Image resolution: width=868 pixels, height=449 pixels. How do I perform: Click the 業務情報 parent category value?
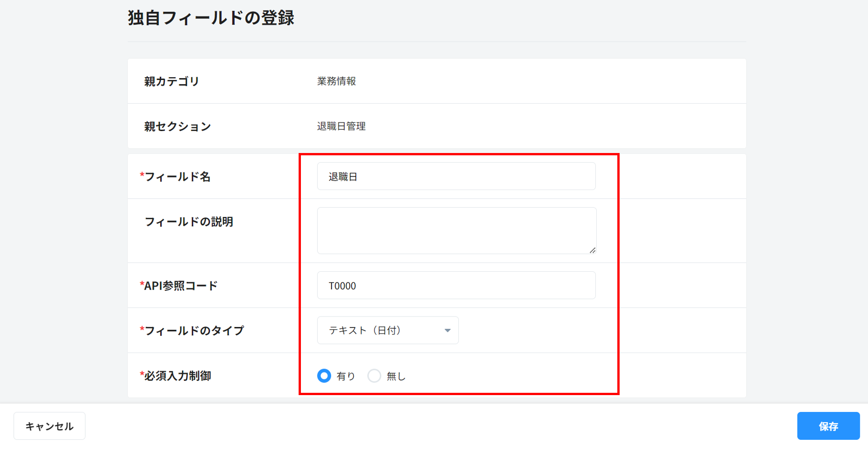click(x=337, y=81)
